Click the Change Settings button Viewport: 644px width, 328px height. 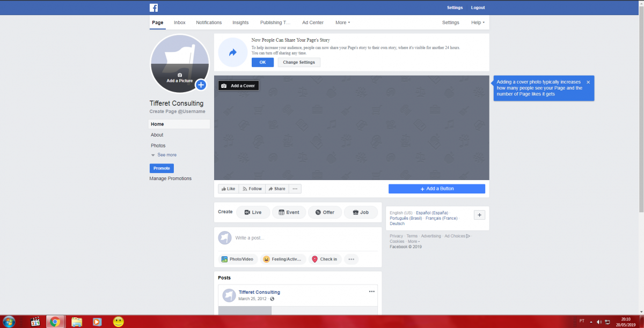299,62
